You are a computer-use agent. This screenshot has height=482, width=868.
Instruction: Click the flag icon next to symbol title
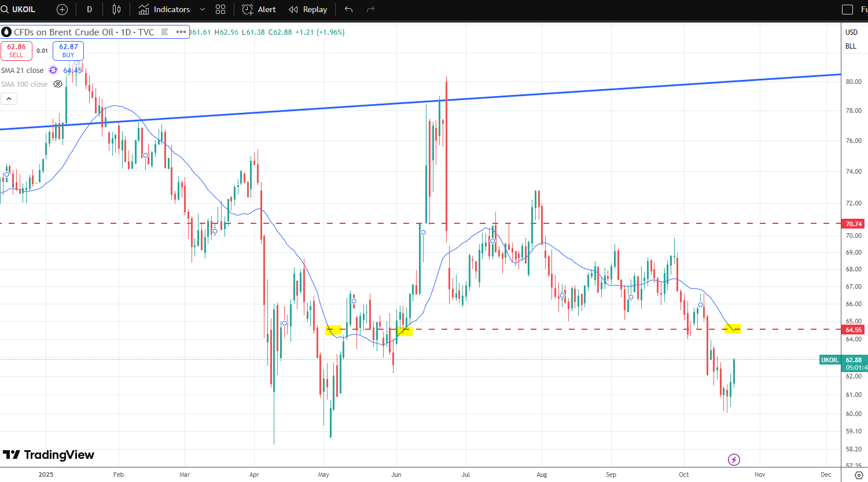pos(165,32)
